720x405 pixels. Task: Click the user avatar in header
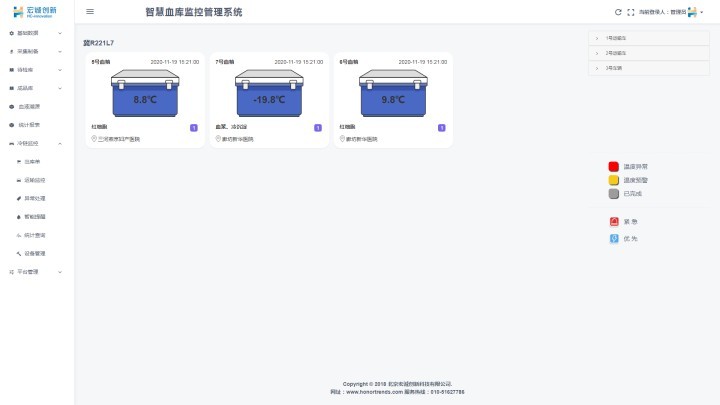tap(692, 12)
